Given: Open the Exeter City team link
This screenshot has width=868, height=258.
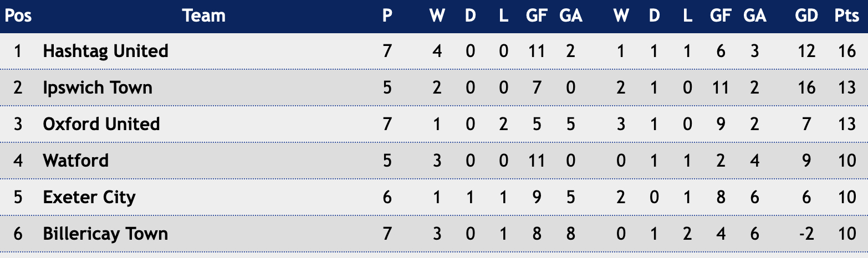Looking at the screenshot, I should pos(89,197).
